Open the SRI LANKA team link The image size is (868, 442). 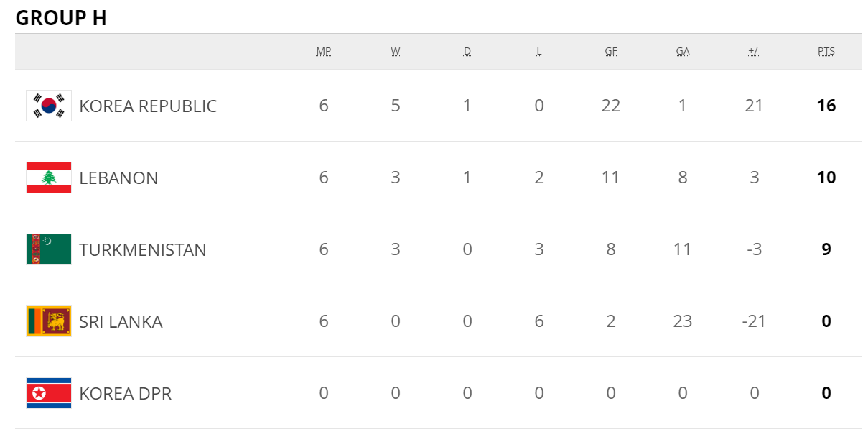[121, 322]
